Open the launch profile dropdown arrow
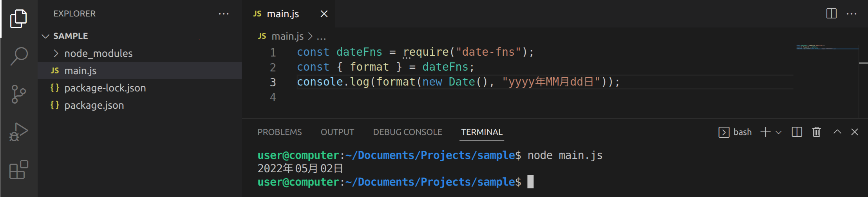The image size is (868, 197). [x=779, y=133]
